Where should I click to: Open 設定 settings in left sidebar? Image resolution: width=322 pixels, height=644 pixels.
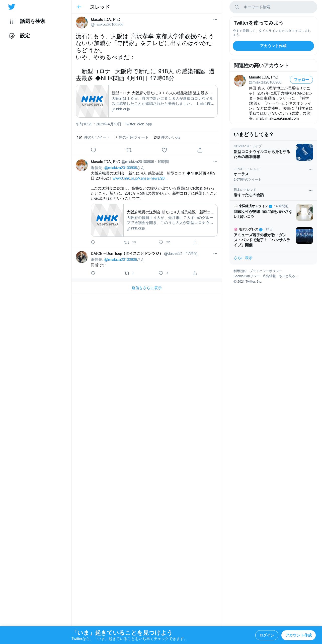20,36
